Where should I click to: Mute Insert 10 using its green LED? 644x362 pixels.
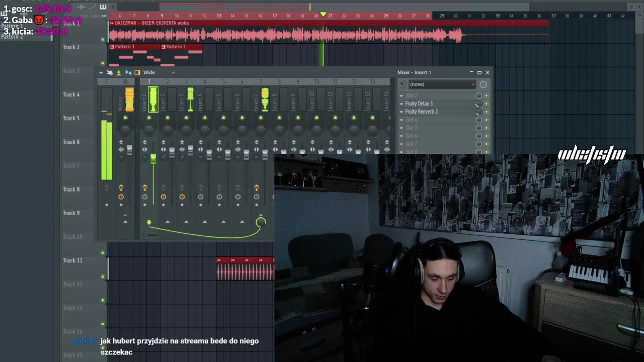pyautogui.click(x=316, y=118)
